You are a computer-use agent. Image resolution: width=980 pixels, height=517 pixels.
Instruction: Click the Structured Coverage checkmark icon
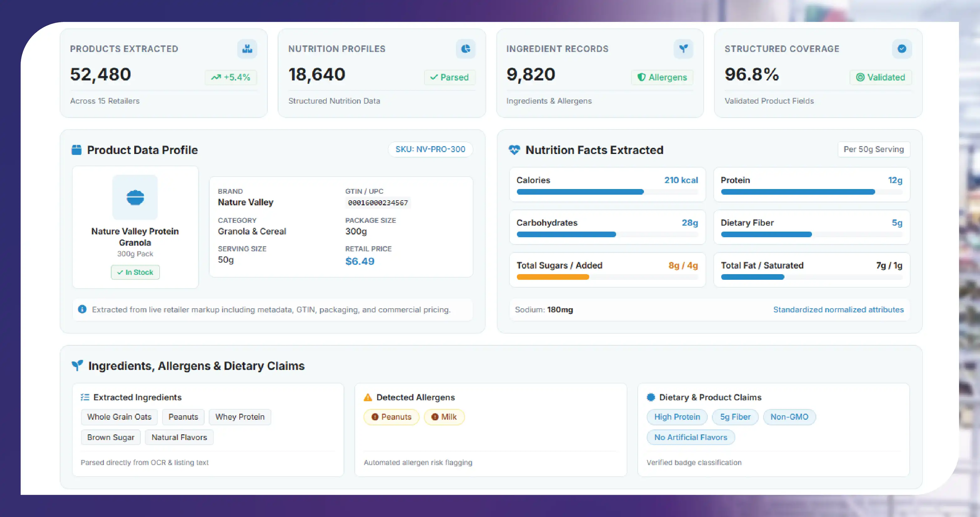(902, 49)
